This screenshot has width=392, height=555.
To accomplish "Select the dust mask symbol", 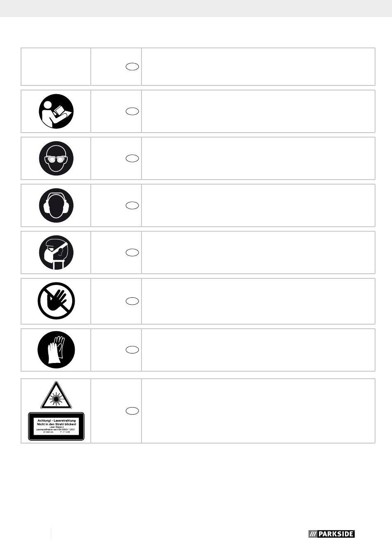I will tap(56, 253).
